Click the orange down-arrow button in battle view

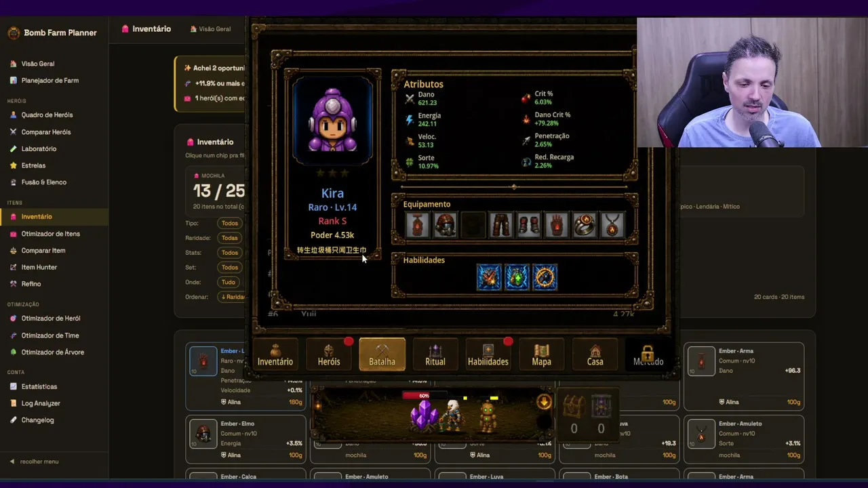coord(544,403)
